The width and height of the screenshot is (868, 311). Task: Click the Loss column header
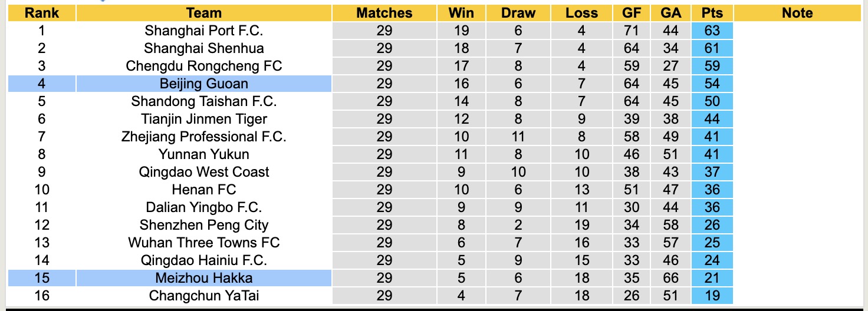[x=581, y=13]
